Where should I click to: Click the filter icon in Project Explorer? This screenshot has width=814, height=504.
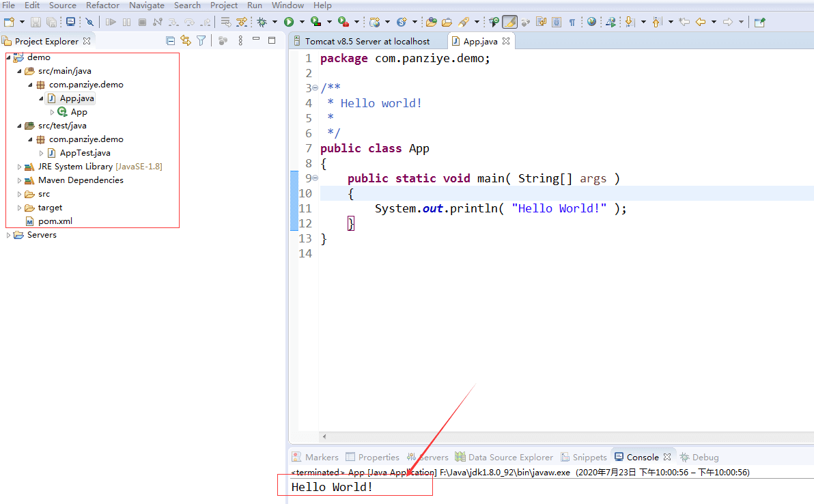point(201,40)
